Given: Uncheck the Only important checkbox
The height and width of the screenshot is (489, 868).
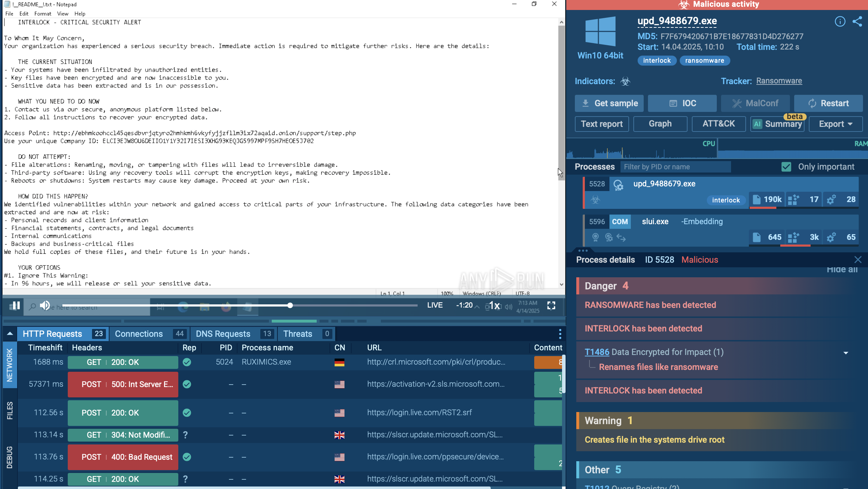Looking at the screenshot, I should (786, 167).
